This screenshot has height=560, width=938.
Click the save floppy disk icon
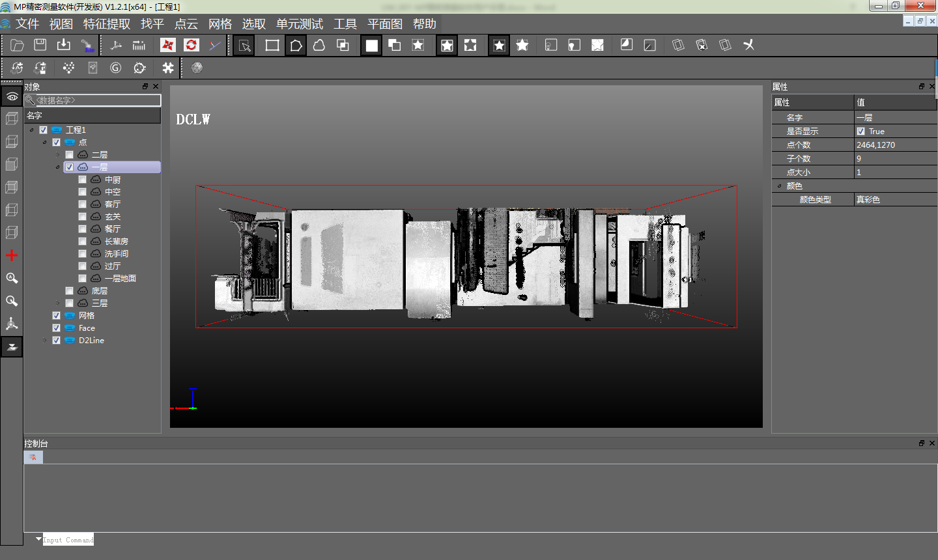(40, 45)
